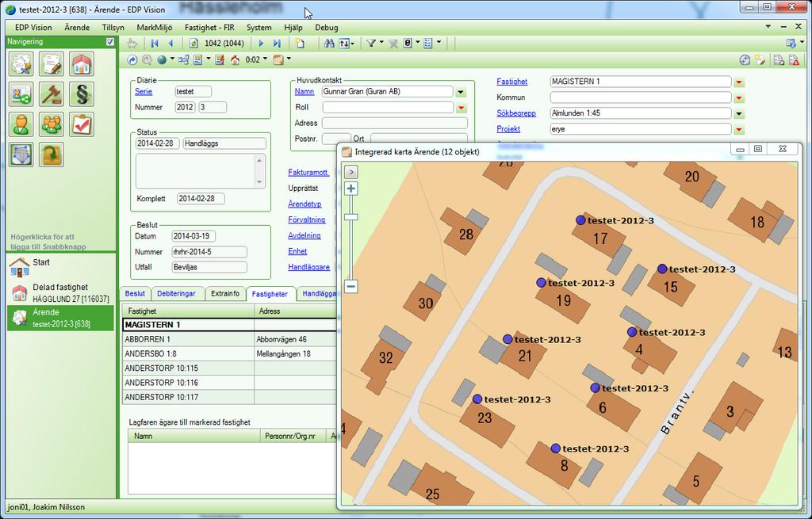Open the 0:02 timer dropdown
Viewport: 812px width, 519px height.
pos(265,59)
